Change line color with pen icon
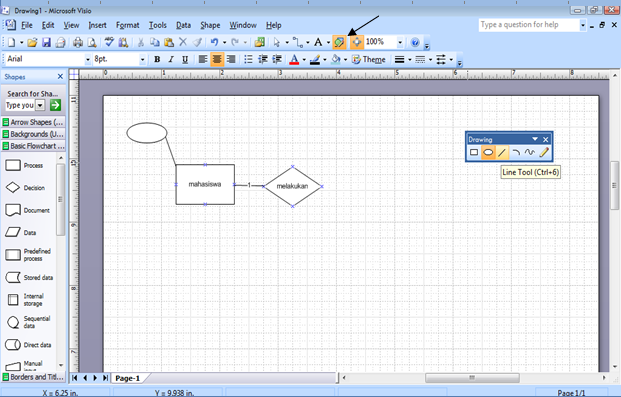621x397 pixels. 315,59
